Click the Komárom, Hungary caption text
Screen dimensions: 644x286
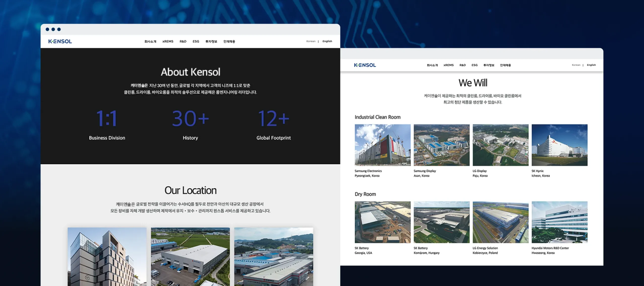[426, 253]
